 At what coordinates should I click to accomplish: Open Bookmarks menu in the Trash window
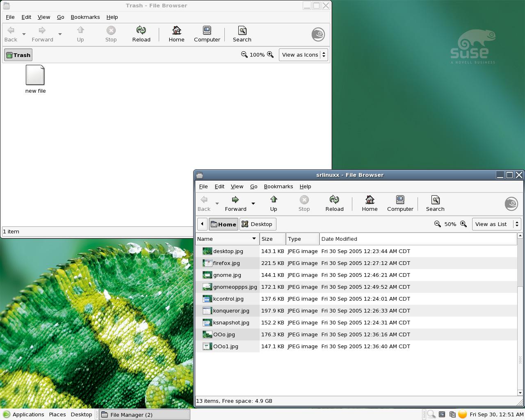click(85, 17)
